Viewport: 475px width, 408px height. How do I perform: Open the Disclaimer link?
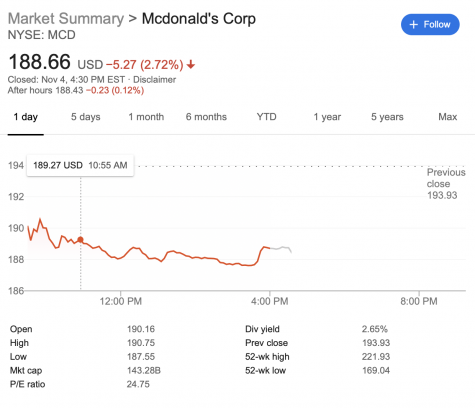(x=155, y=80)
